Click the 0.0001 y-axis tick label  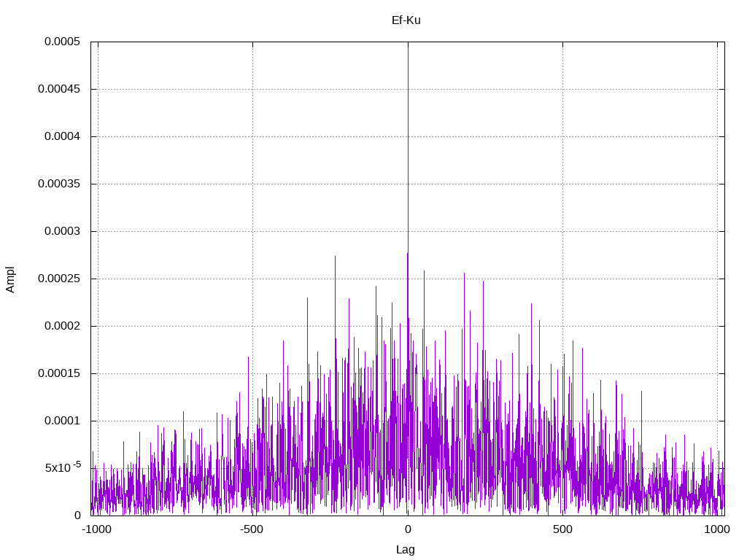point(63,421)
